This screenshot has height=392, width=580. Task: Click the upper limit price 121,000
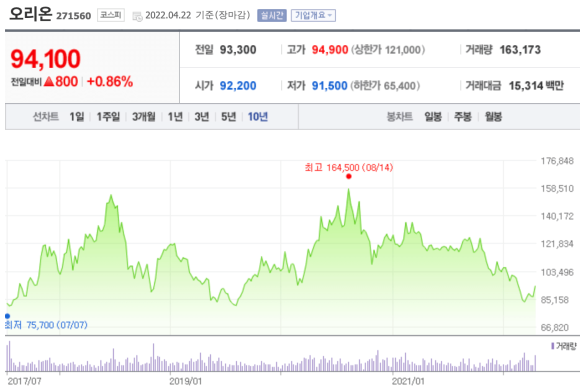tap(403, 50)
